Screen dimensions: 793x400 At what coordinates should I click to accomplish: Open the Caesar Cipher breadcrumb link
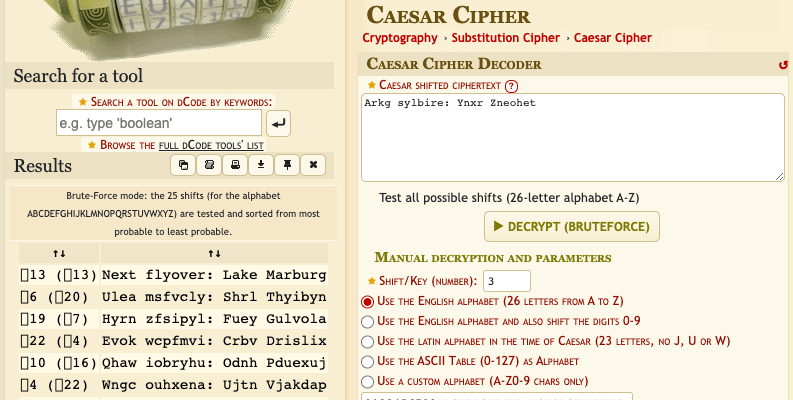pyautogui.click(x=612, y=38)
